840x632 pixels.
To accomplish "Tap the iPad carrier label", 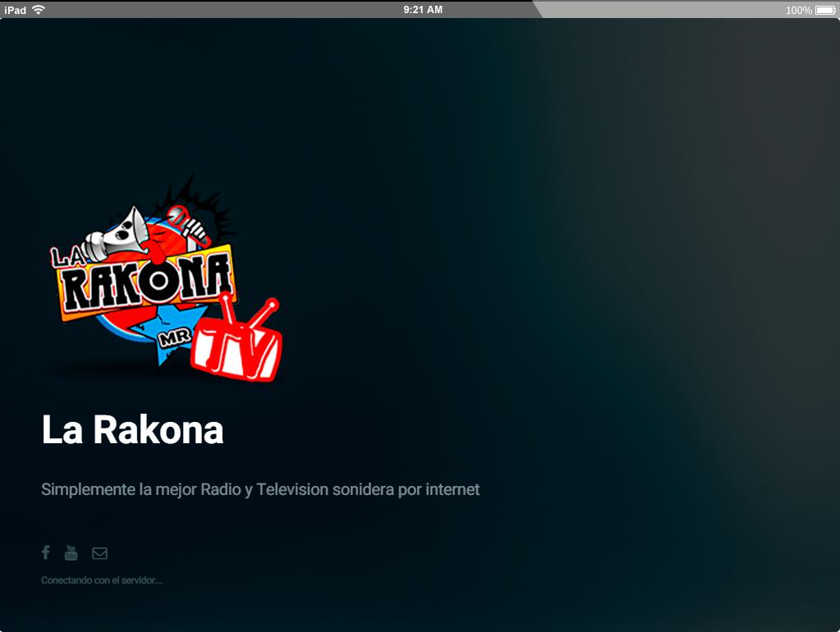I will point(15,10).
